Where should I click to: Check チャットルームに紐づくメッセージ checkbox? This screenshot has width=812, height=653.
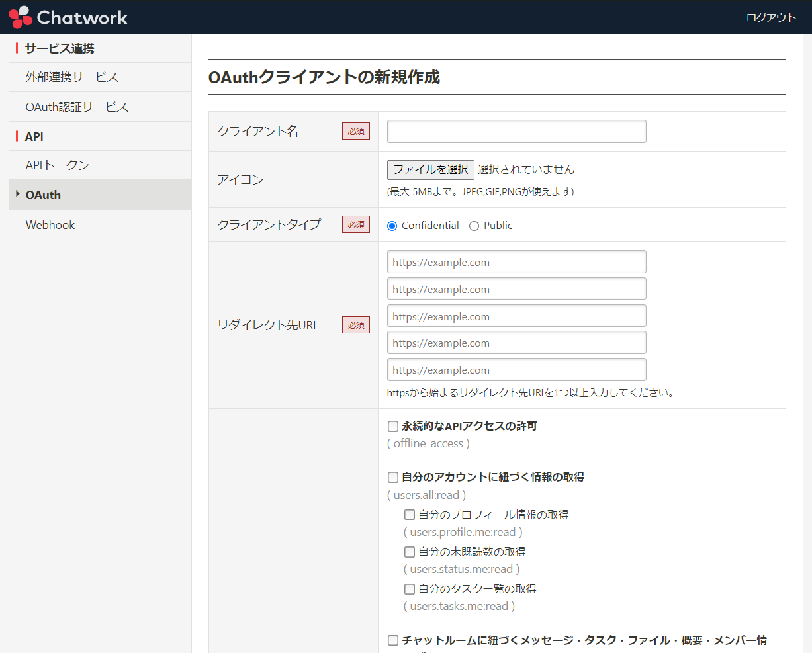393,640
